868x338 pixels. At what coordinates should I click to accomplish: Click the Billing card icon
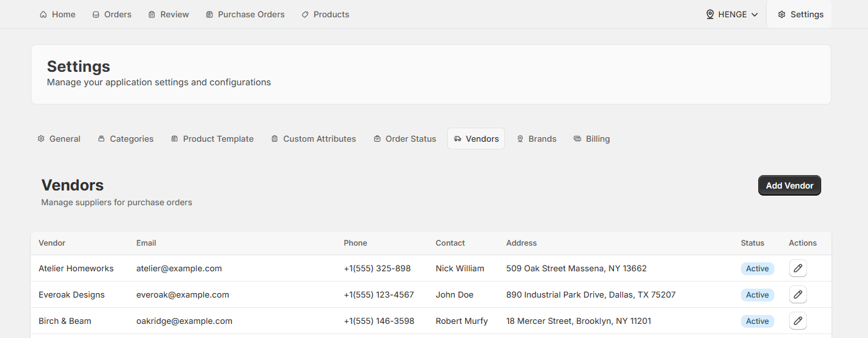click(x=577, y=139)
